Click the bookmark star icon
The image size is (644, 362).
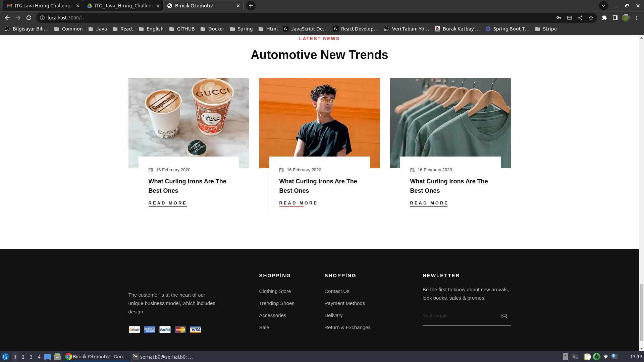[591, 18]
